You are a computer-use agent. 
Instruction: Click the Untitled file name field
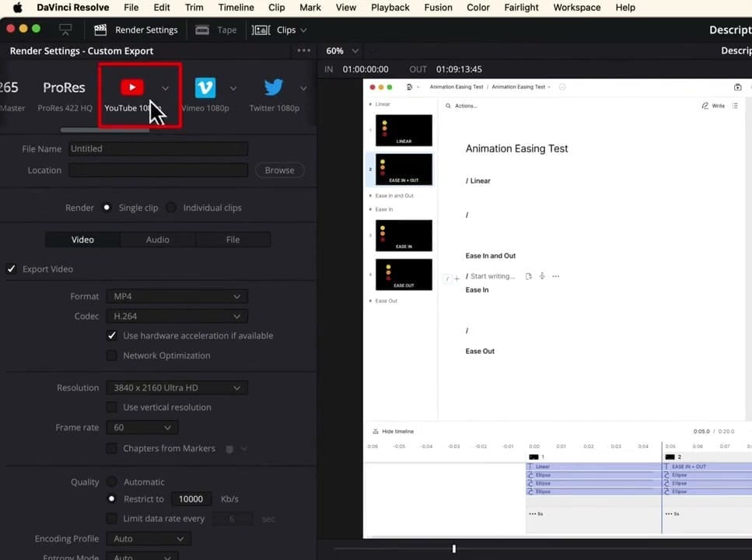pyautogui.click(x=158, y=149)
